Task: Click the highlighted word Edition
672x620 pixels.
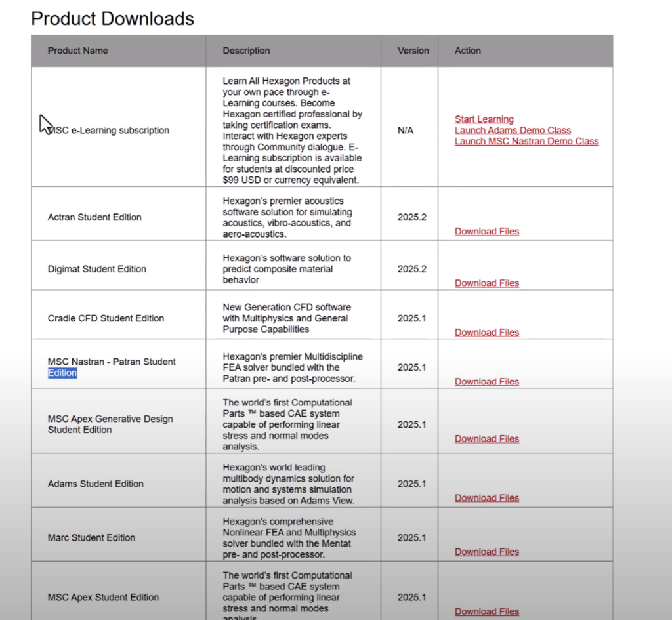Action: click(x=62, y=373)
